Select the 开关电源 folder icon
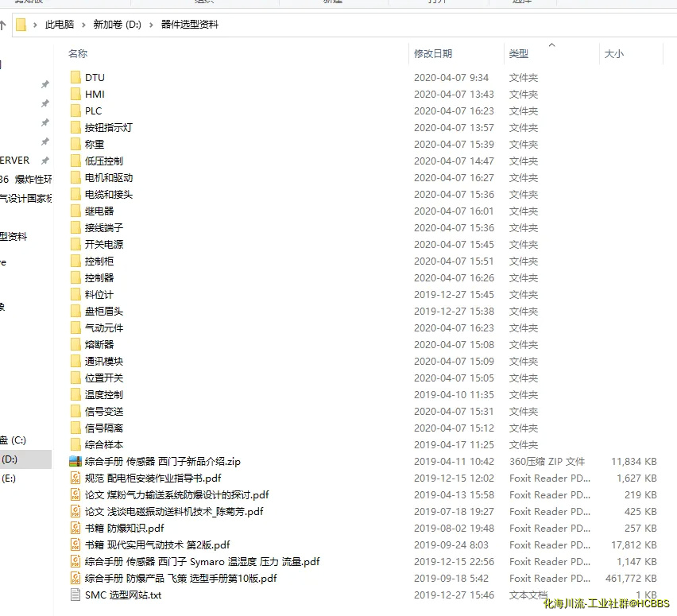Viewport: 677px width, 616px height. (75, 245)
